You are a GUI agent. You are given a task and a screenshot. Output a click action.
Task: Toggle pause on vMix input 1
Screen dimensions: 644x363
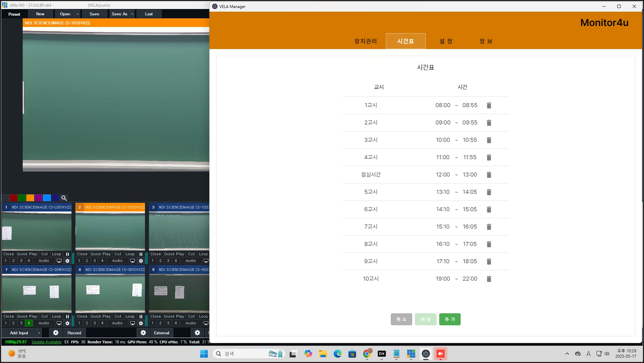(x=67, y=254)
